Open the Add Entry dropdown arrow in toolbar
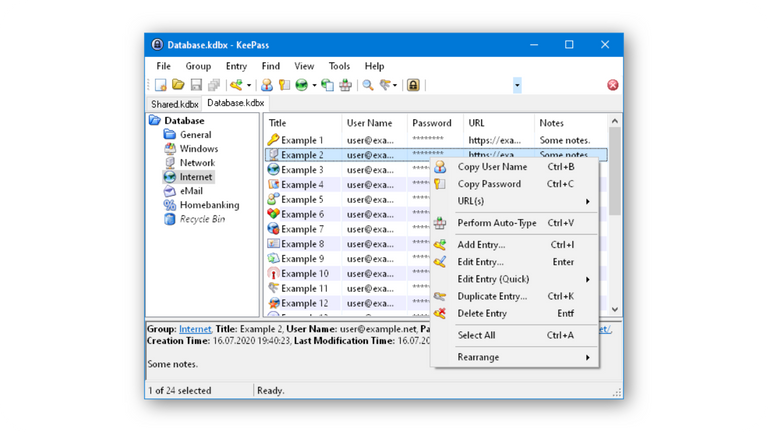Image resolution: width=768 pixels, height=432 pixels. pyautogui.click(x=249, y=85)
